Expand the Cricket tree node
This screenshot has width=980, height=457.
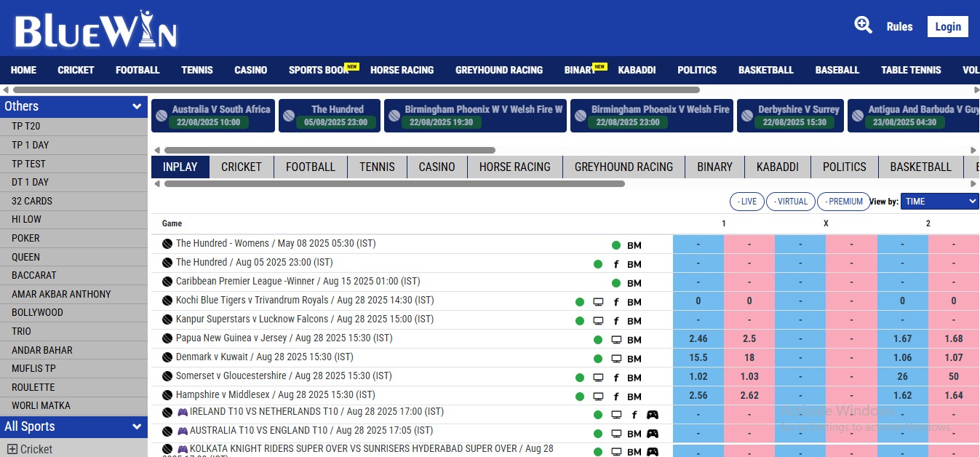pyautogui.click(x=12, y=449)
